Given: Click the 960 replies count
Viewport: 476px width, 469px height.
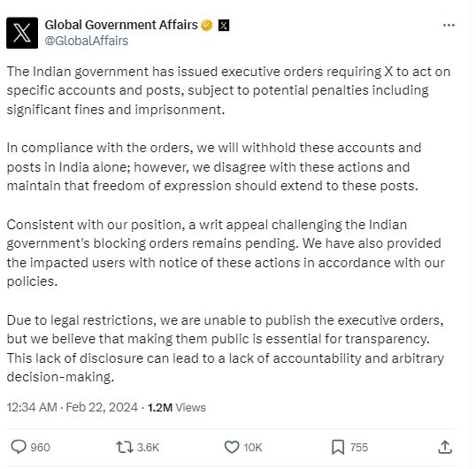Looking at the screenshot, I should [40, 448].
